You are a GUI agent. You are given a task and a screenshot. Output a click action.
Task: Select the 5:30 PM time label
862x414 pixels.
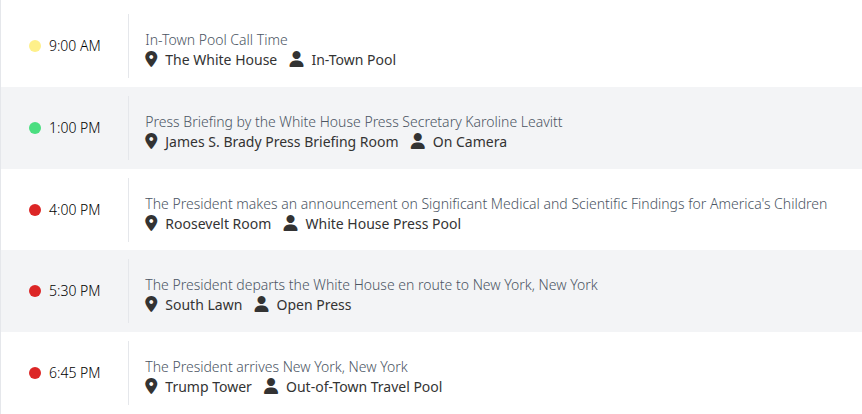(x=75, y=291)
